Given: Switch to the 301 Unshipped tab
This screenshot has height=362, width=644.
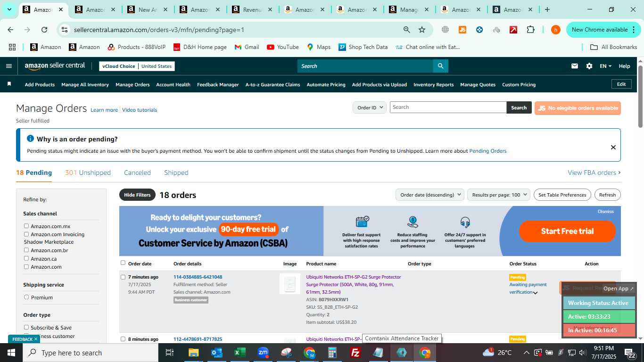Looking at the screenshot, I should pos(88,173).
